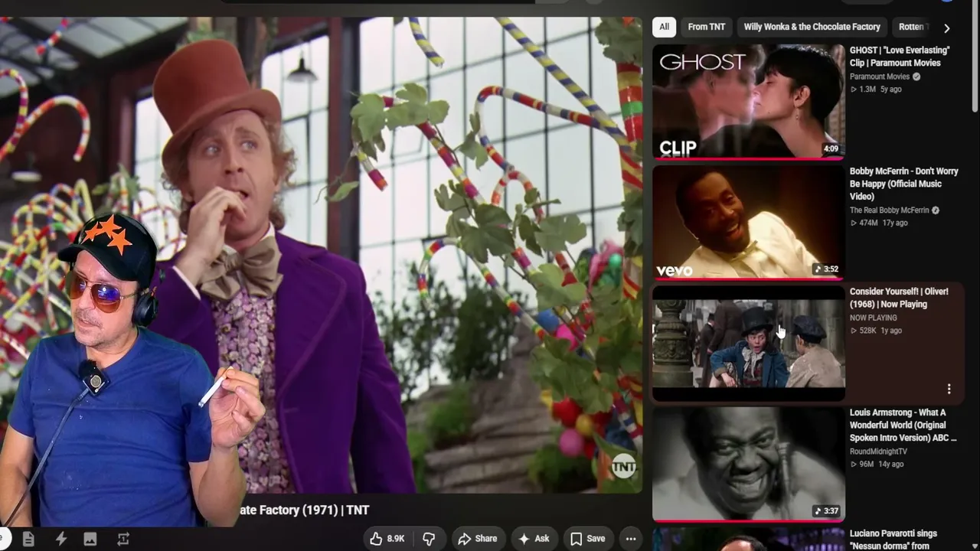Select the All filter chip
The image size is (980, 551).
coord(664,27)
